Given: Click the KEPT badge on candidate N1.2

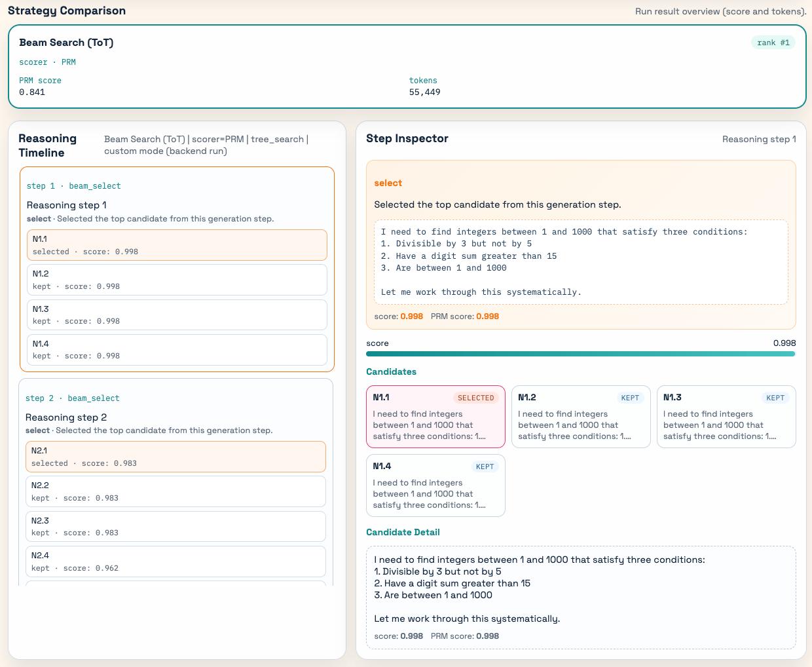Looking at the screenshot, I should click(630, 398).
